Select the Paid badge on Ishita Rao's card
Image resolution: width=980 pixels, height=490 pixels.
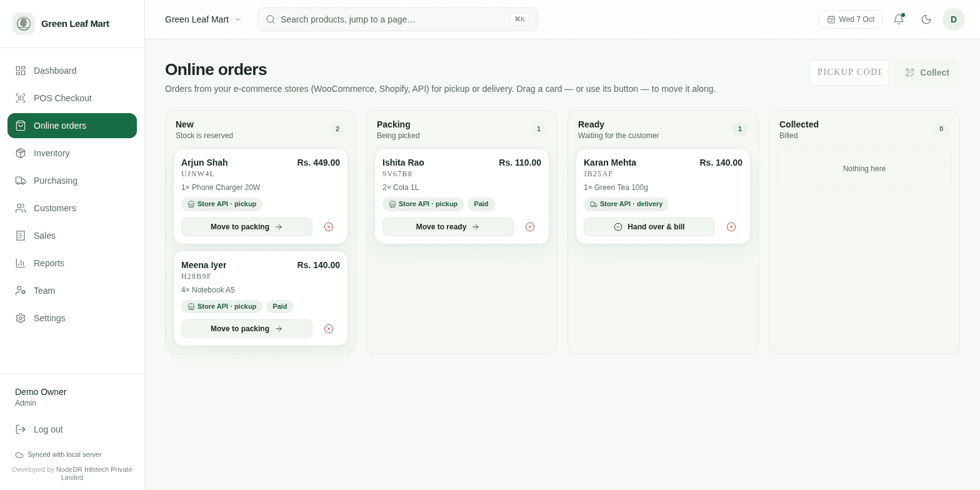(481, 204)
